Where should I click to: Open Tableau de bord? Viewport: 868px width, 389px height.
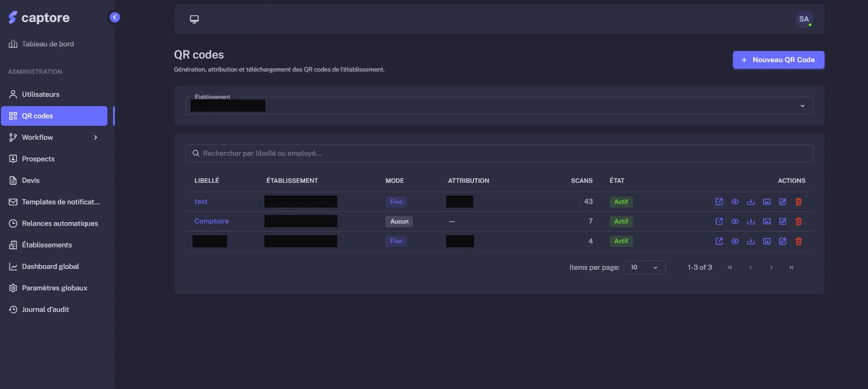(x=54, y=44)
